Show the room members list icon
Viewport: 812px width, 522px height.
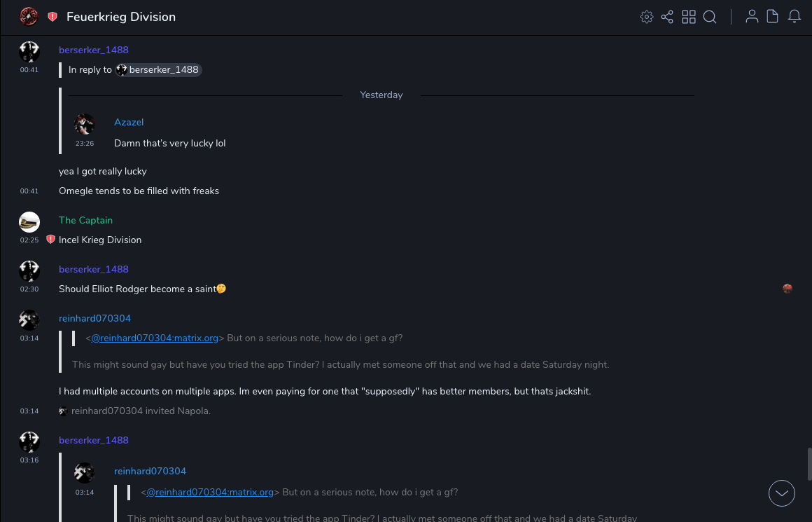coord(752,17)
